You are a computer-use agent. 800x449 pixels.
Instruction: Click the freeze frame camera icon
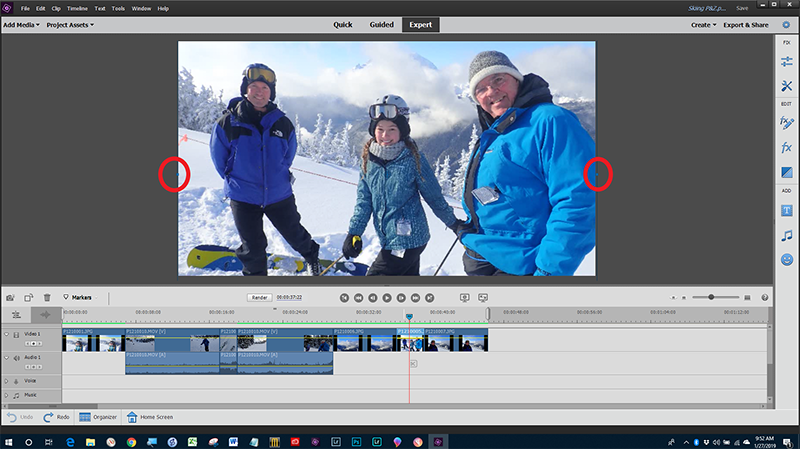pyautogui.click(x=10, y=297)
